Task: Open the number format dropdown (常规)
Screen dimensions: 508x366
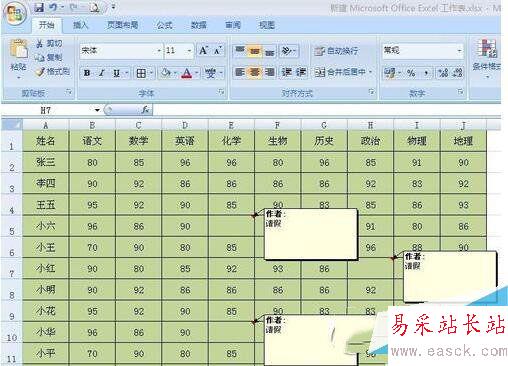Action: click(460, 51)
